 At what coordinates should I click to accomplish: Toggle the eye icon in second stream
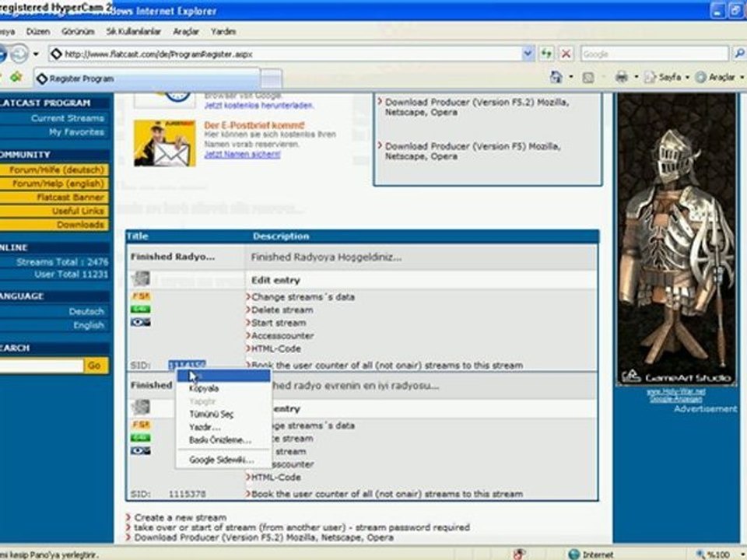pos(141,451)
